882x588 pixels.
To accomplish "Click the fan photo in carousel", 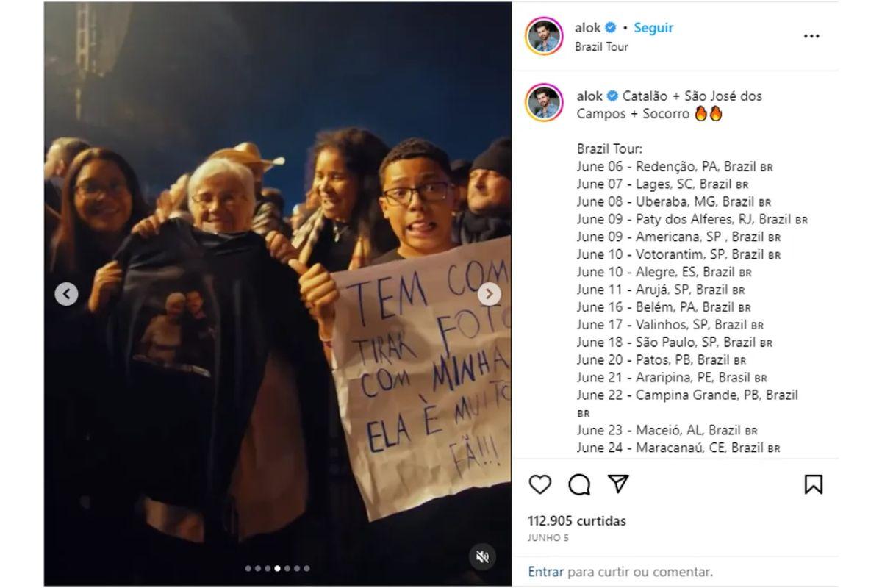I will pyautogui.click(x=278, y=294).
